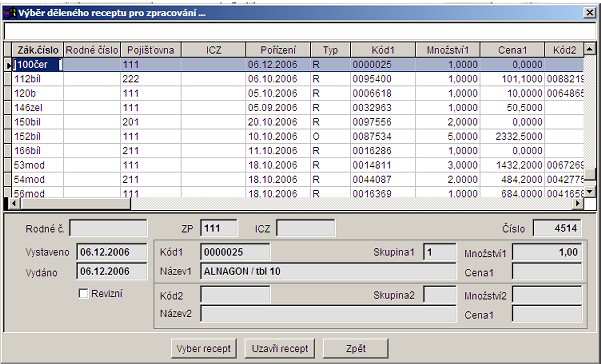
Task: Click the Vyber recept button
Action: [204, 348]
